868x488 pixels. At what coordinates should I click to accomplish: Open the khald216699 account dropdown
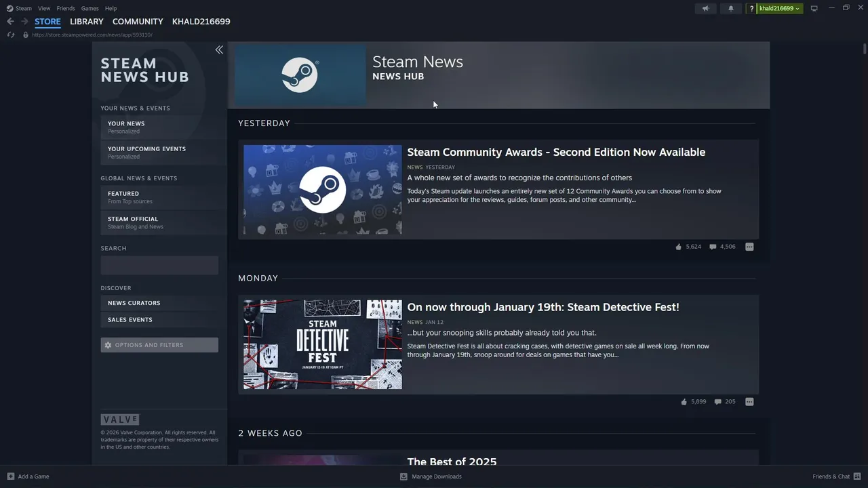tap(780, 8)
